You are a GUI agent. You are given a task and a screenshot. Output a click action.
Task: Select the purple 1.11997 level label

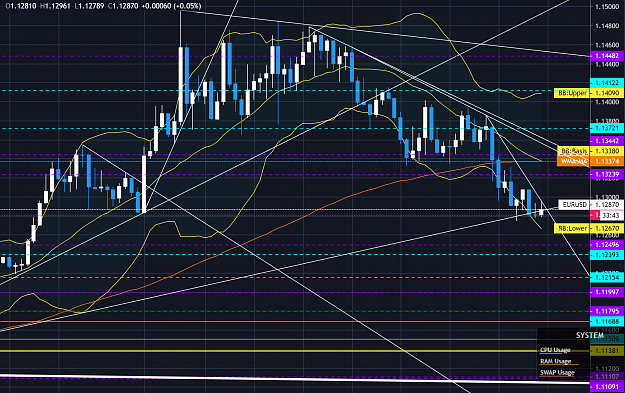pos(607,292)
